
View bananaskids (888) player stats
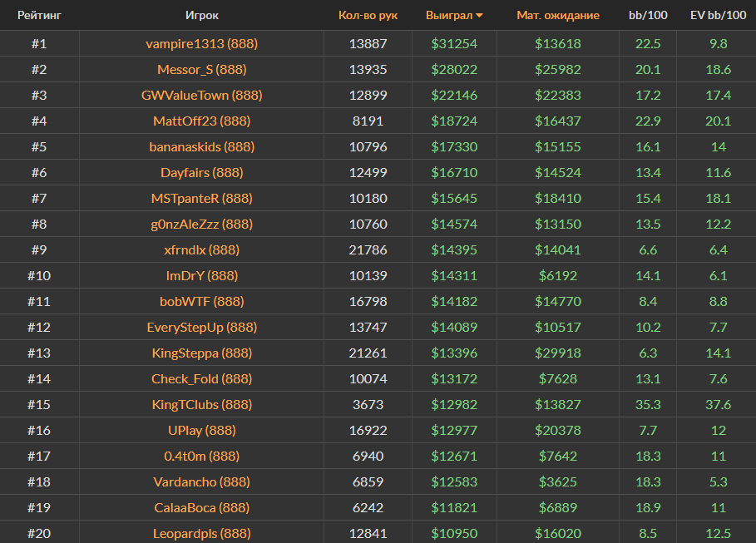(201, 147)
